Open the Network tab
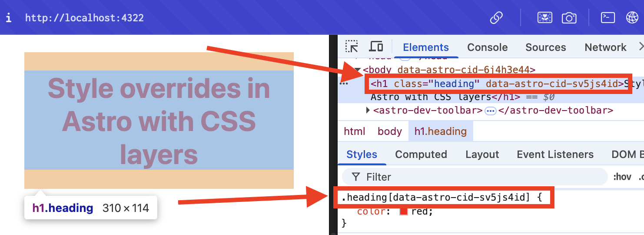This screenshot has width=644, height=235. (605, 47)
